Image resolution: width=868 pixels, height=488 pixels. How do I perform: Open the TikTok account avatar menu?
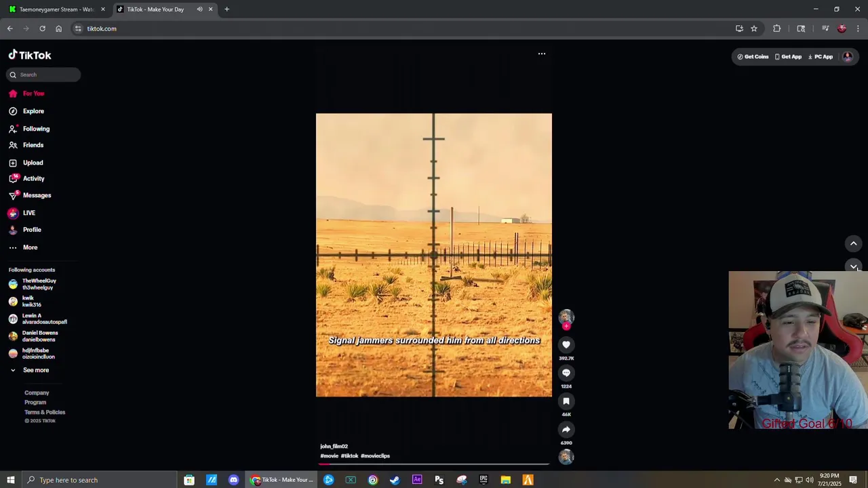click(x=848, y=57)
